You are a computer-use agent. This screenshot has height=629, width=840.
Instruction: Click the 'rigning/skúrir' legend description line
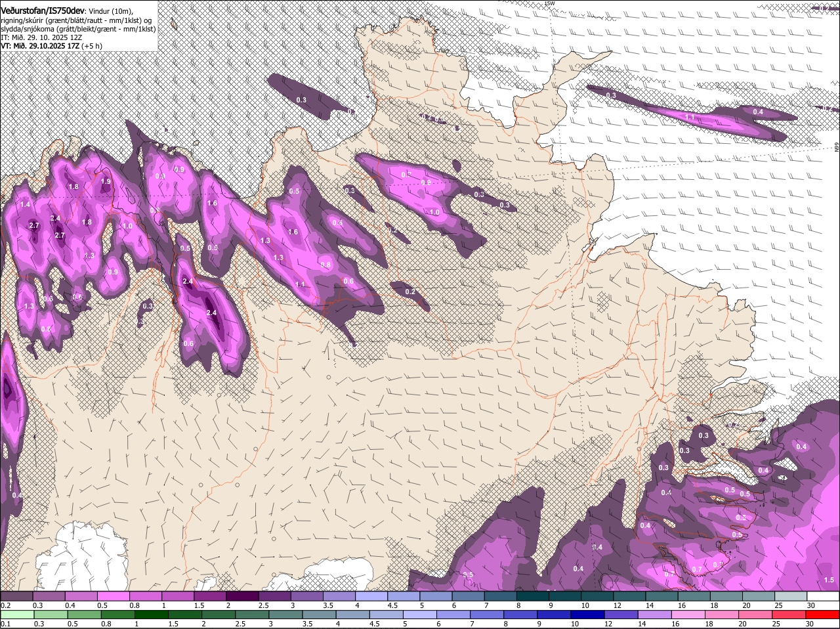pos(76,20)
